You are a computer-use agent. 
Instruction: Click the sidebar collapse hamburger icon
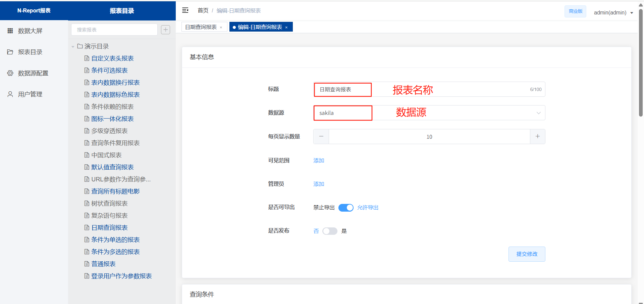(x=185, y=10)
